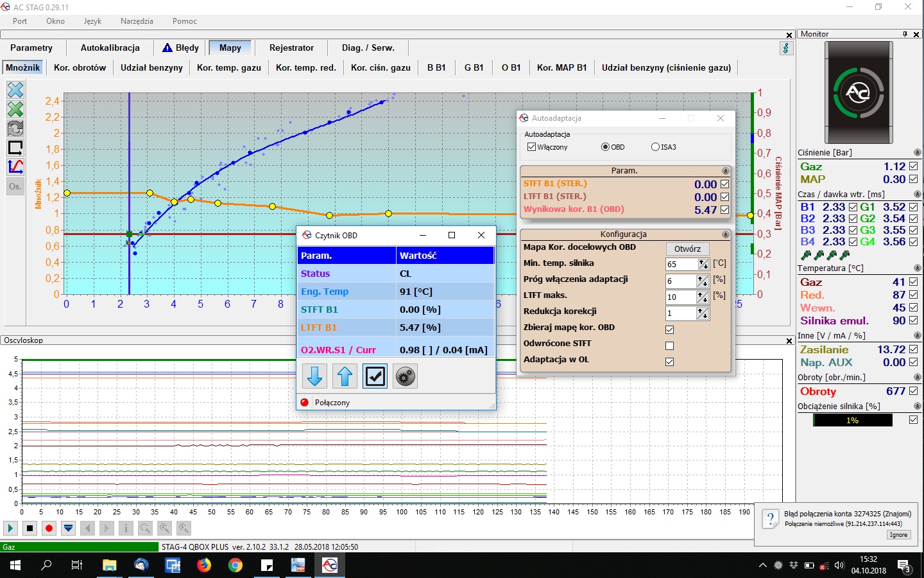The width and height of the screenshot is (924, 578).
Task: Enable the Odwrócone STFT checkbox
Action: [x=669, y=346]
